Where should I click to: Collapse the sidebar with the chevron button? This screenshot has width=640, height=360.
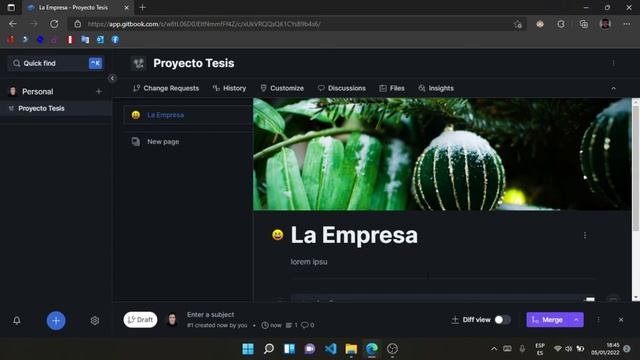pyautogui.click(x=112, y=78)
